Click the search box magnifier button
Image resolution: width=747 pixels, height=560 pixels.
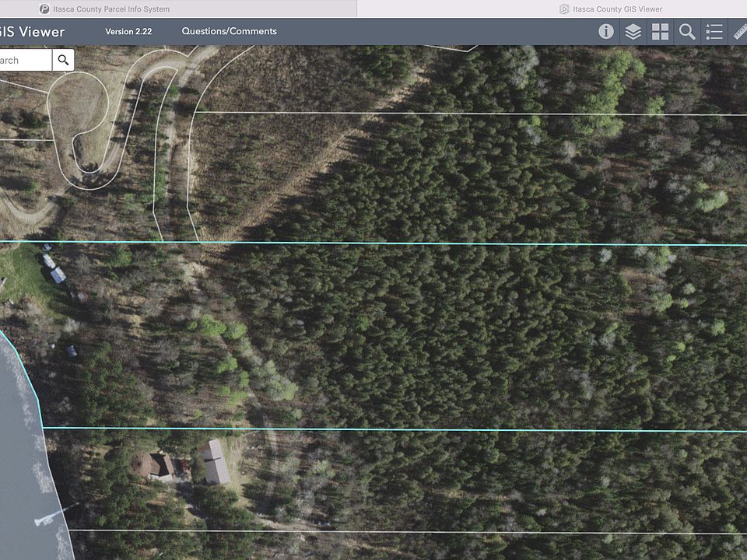(63, 60)
